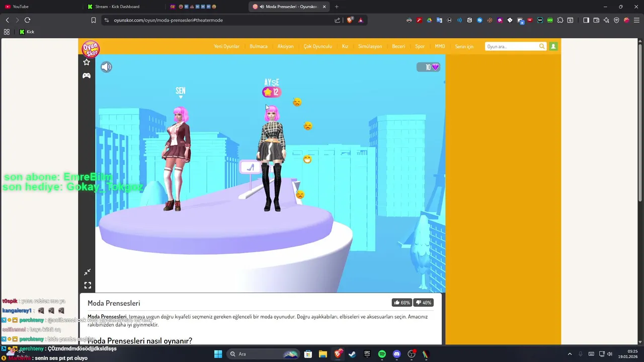The width and height of the screenshot is (644, 362).
Task: Open the Çok Oyunculu category
Action: click(x=317, y=46)
